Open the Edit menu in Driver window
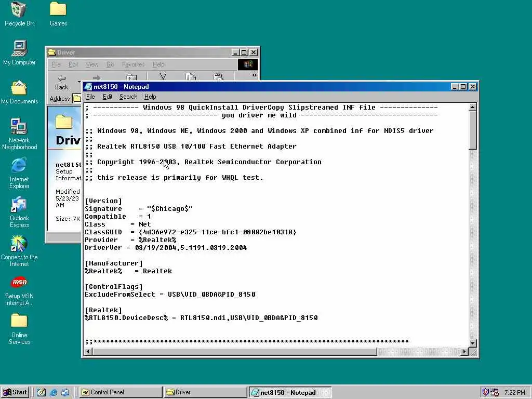Viewport: 532px width, 399px height. [x=73, y=64]
